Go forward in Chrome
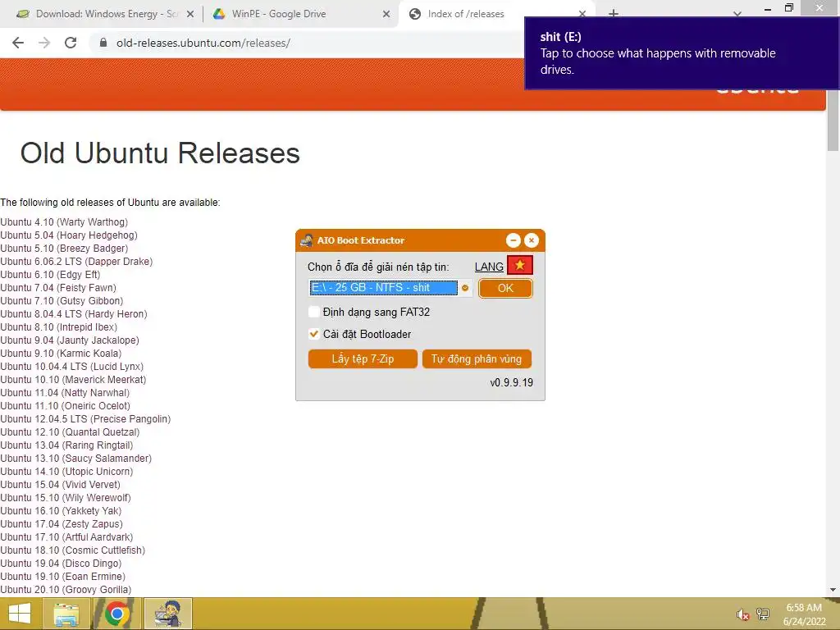 (44, 43)
